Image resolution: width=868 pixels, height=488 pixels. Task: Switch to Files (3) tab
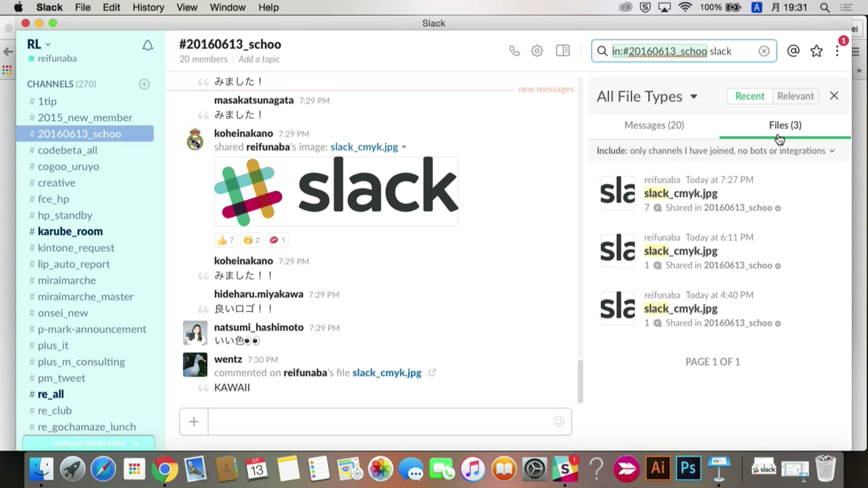(785, 125)
